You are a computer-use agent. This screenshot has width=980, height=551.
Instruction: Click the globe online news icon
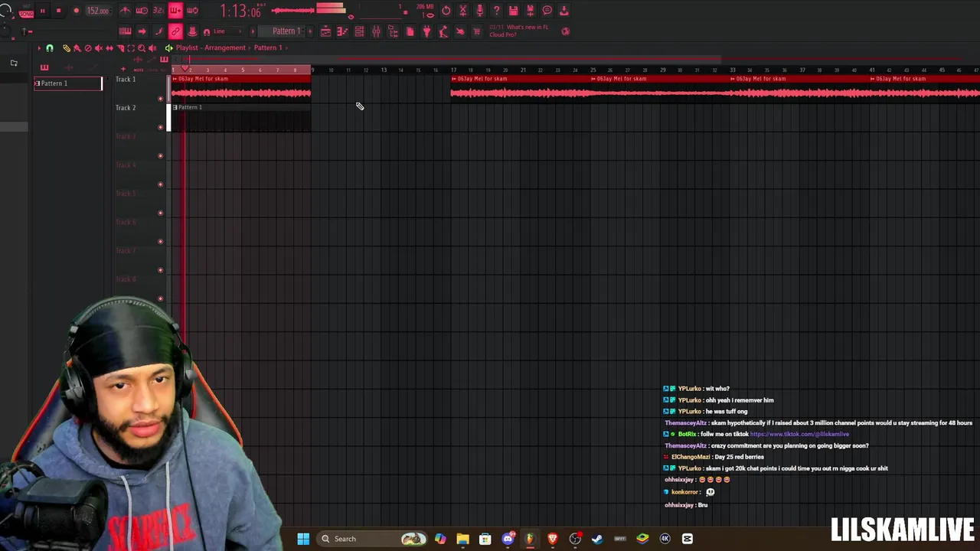tap(566, 31)
